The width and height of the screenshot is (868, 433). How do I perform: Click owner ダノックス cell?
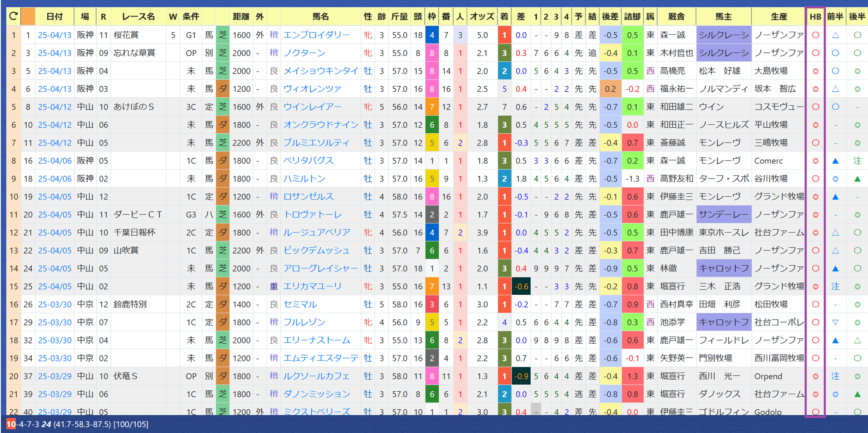724,395
